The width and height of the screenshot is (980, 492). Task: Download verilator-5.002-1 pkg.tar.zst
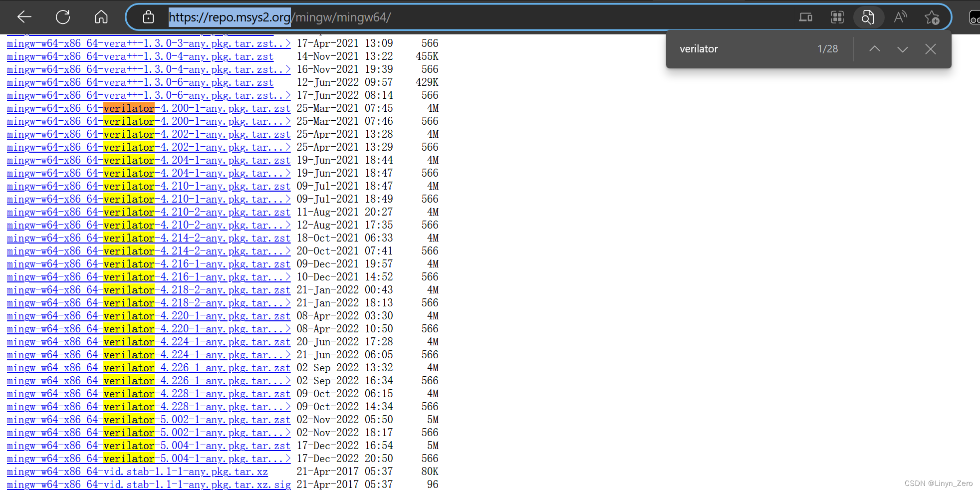pyautogui.click(x=149, y=420)
